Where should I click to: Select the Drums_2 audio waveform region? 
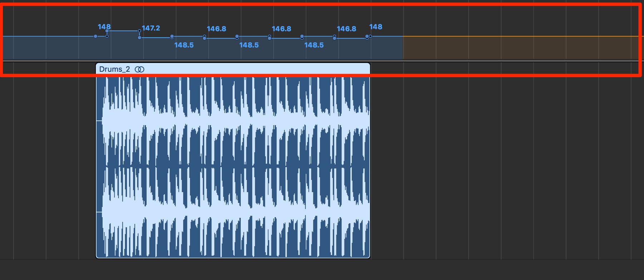click(233, 160)
